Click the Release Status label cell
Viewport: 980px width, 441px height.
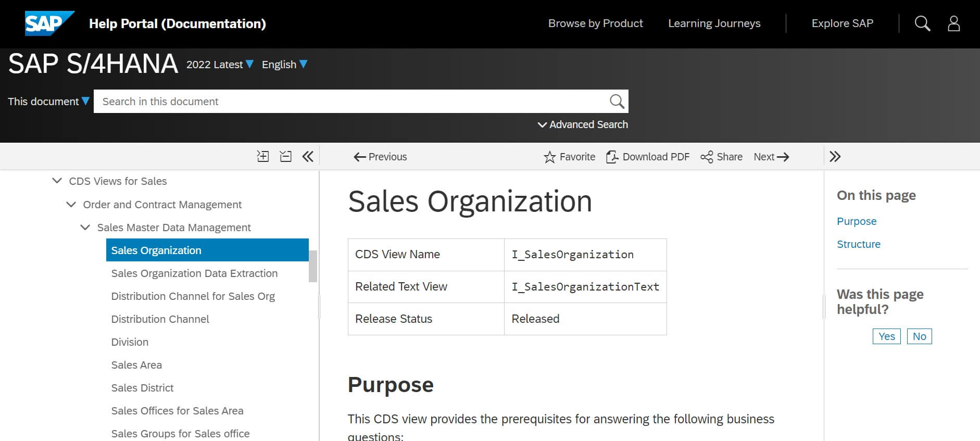tap(426, 319)
